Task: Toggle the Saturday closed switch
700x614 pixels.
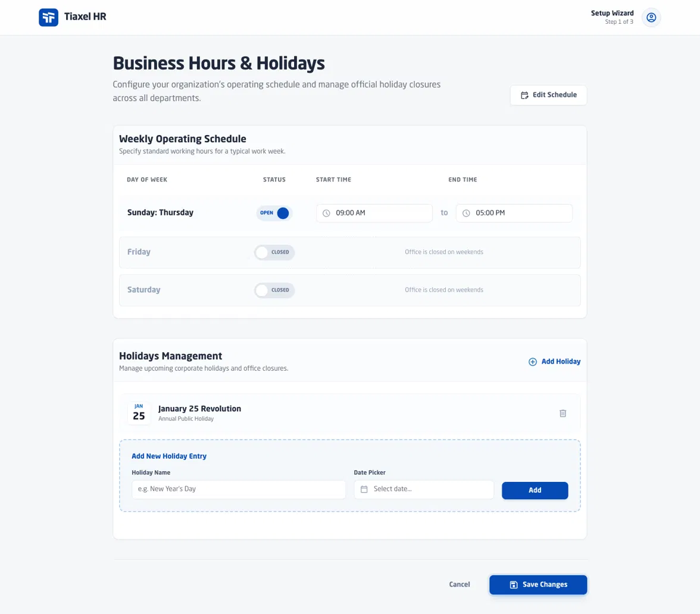Action: (274, 290)
